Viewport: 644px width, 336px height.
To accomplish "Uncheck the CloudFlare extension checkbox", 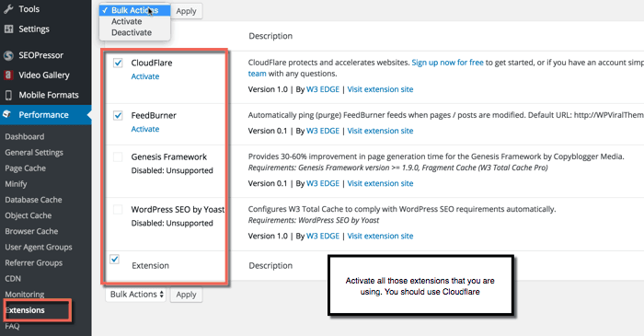I will (118, 63).
